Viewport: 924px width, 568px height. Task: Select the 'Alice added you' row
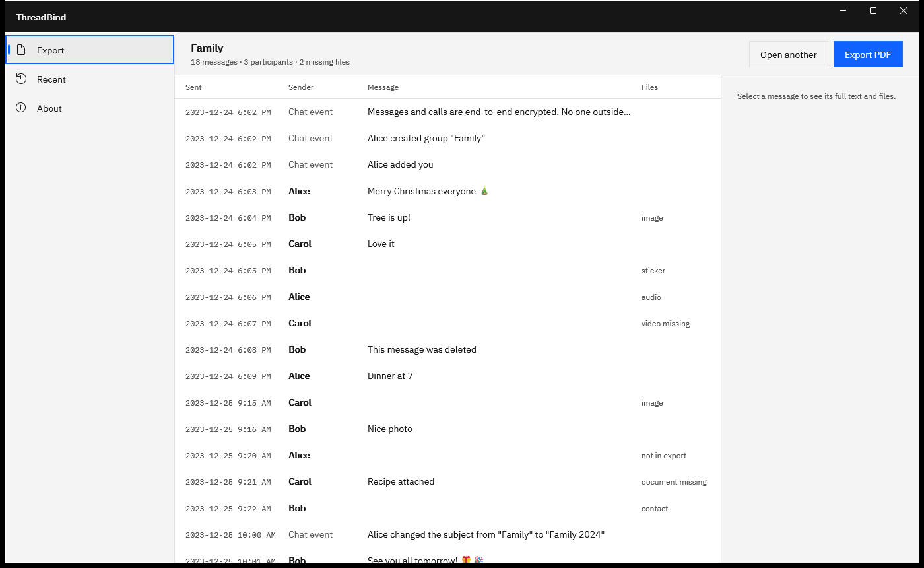click(x=447, y=165)
